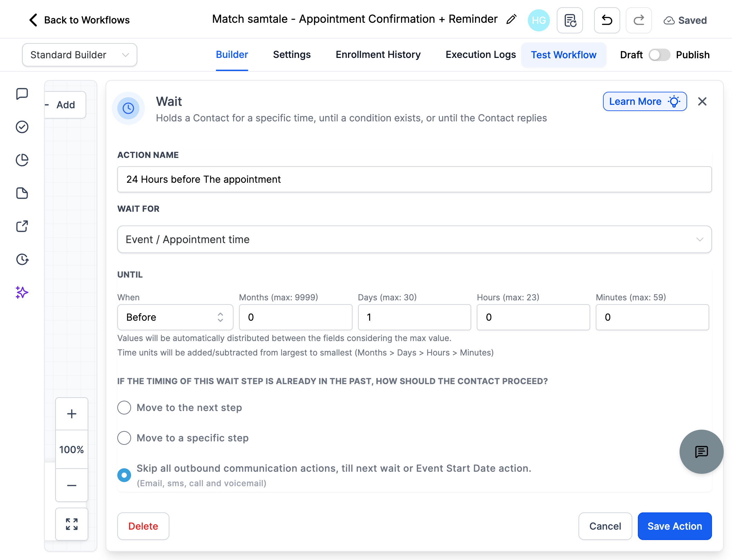Open the Execution Logs tab
The height and width of the screenshot is (560, 732).
click(x=481, y=55)
